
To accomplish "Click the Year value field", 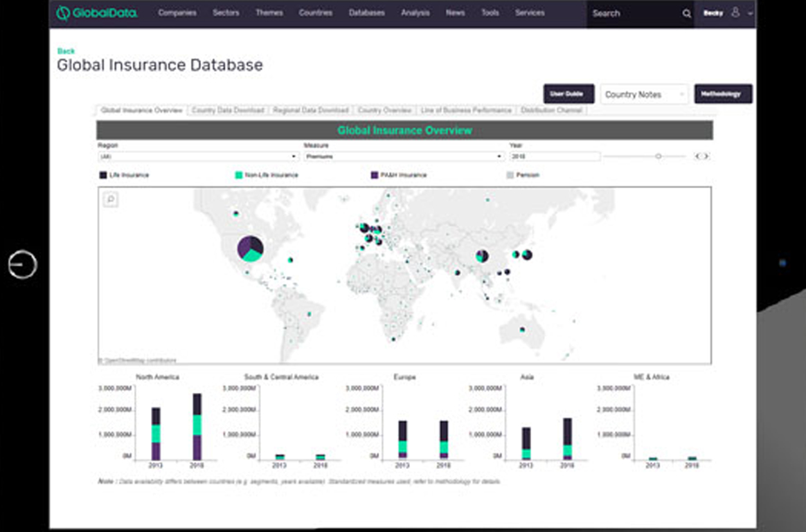I will click(555, 156).
